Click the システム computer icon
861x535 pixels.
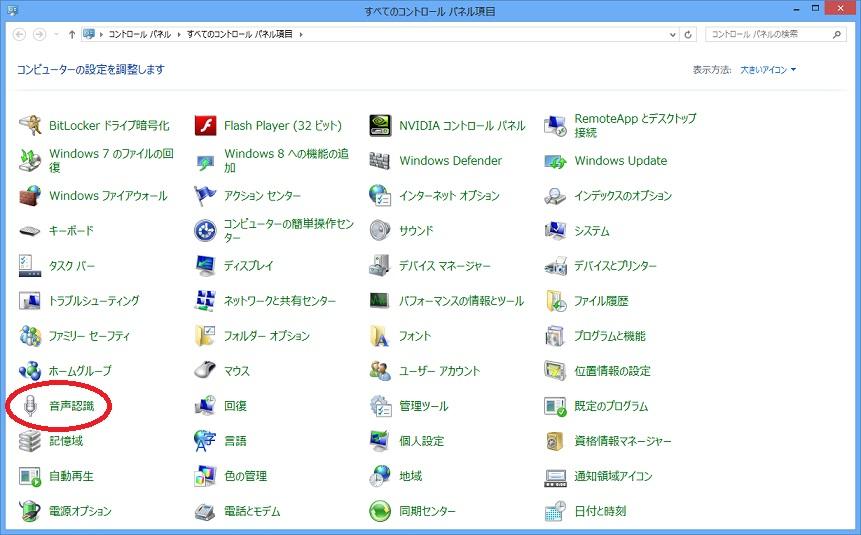tap(555, 231)
